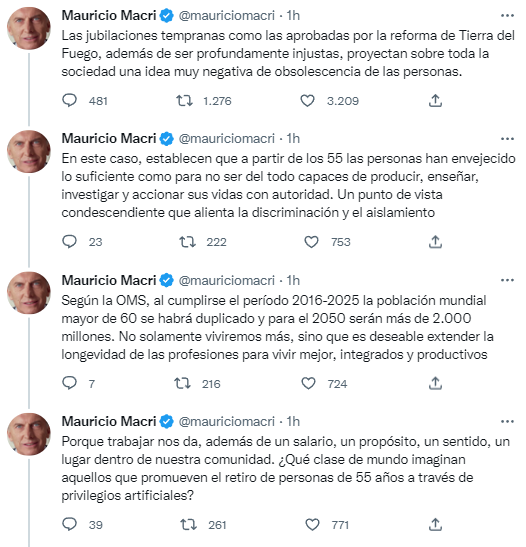The image size is (526, 547).
Task: Open the three-dot menu on second tweet
Action: [x=507, y=139]
